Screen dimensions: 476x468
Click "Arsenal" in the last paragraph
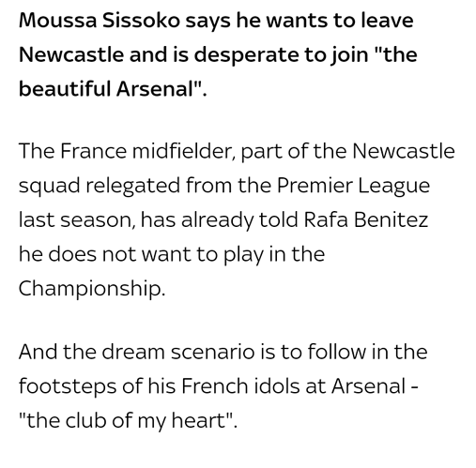[369, 386]
